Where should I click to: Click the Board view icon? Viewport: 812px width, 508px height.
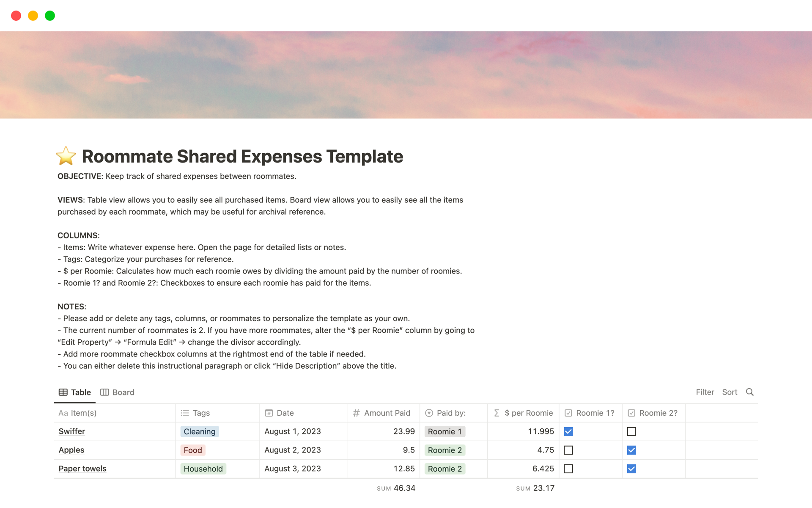(x=104, y=392)
